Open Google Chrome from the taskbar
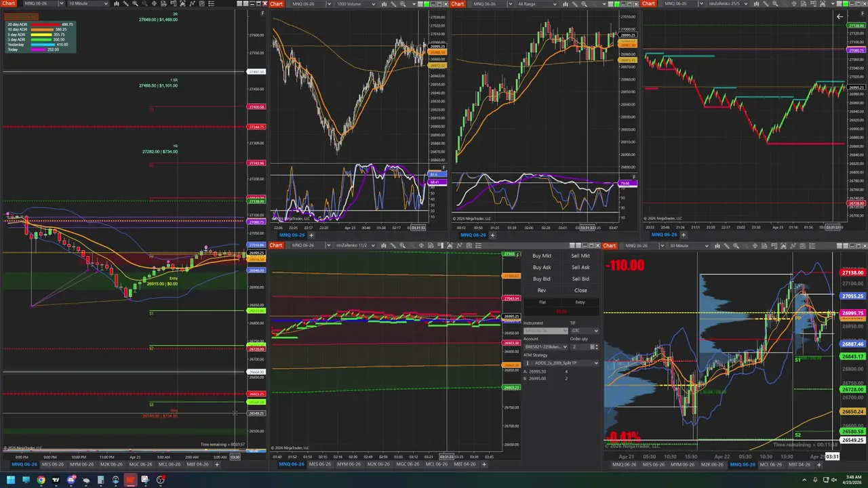868x488 pixels. (41, 480)
